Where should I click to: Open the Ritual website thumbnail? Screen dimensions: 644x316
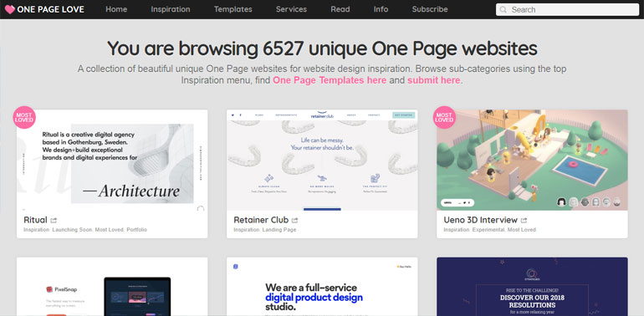pyautogui.click(x=112, y=160)
